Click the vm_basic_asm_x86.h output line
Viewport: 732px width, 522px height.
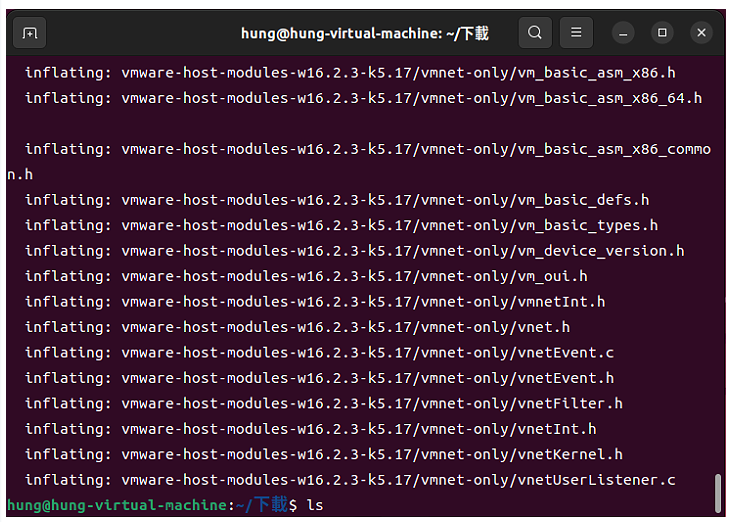coord(350,73)
